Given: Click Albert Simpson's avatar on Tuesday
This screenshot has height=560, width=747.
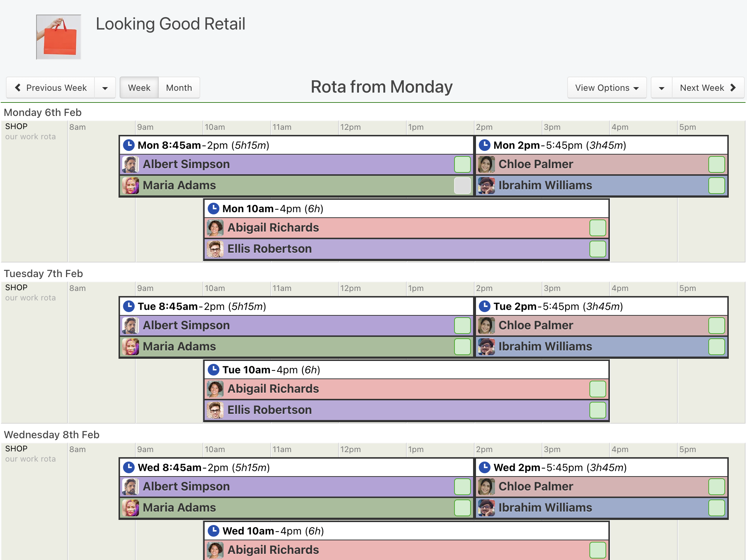Looking at the screenshot, I should pos(131,326).
